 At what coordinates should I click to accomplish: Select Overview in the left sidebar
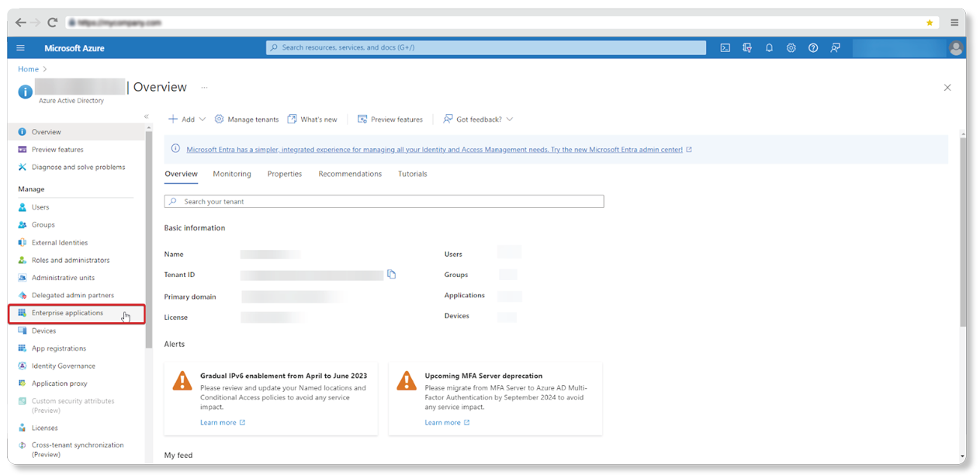[76, 132]
